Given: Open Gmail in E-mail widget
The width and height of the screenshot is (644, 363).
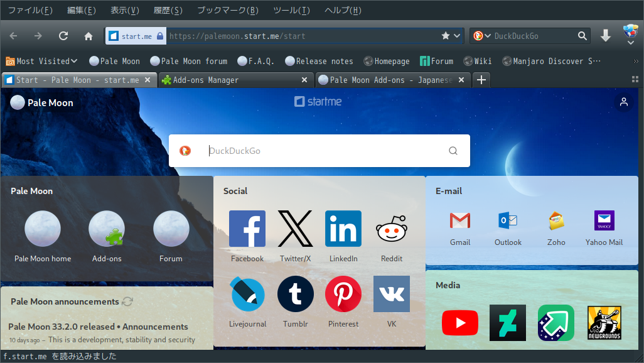Looking at the screenshot, I should tap(460, 221).
